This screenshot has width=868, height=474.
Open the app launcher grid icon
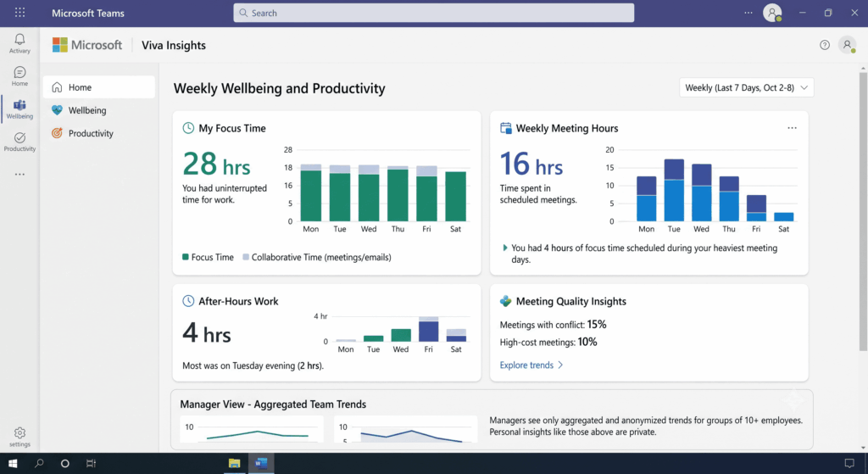[x=20, y=12]
